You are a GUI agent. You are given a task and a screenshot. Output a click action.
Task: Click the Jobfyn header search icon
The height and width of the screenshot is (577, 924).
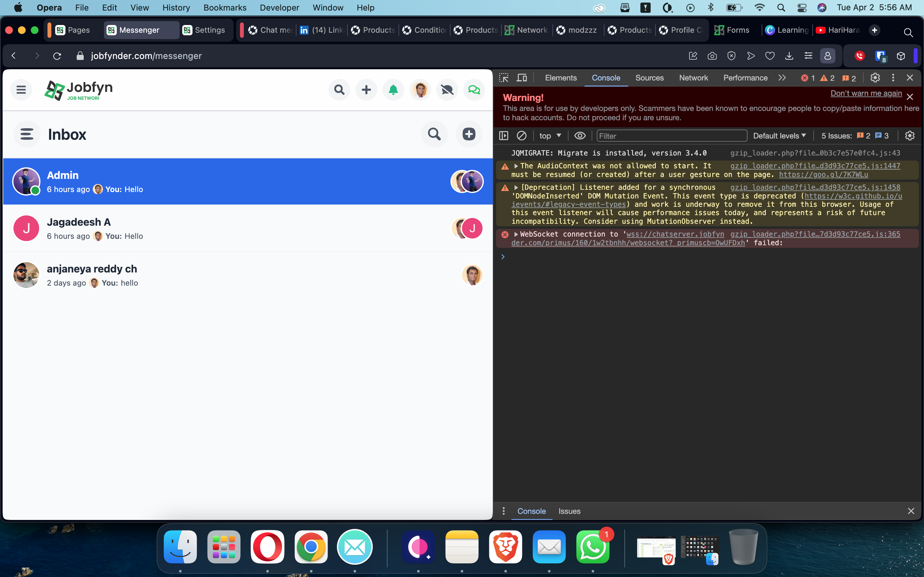pos(339,90)
